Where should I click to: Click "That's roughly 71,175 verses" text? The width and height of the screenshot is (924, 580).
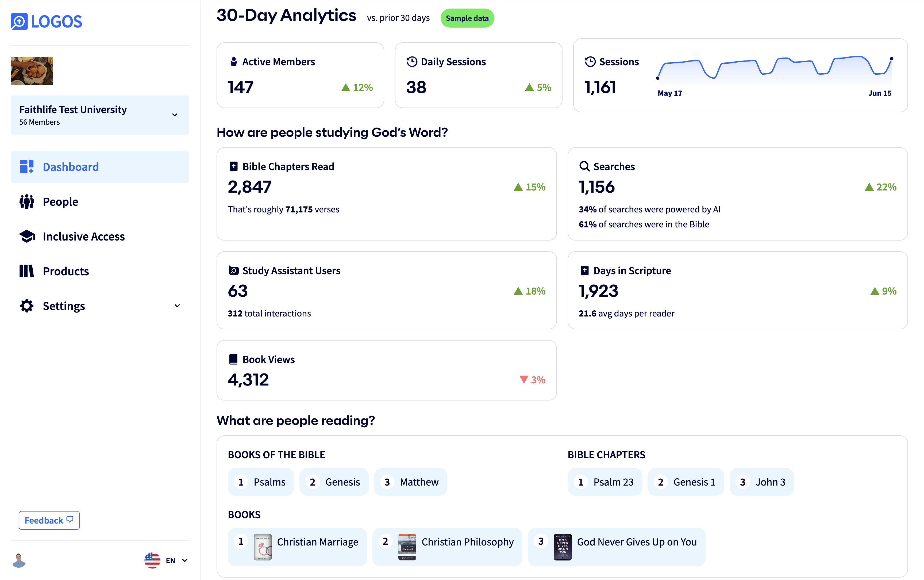[x=283, y=209]
